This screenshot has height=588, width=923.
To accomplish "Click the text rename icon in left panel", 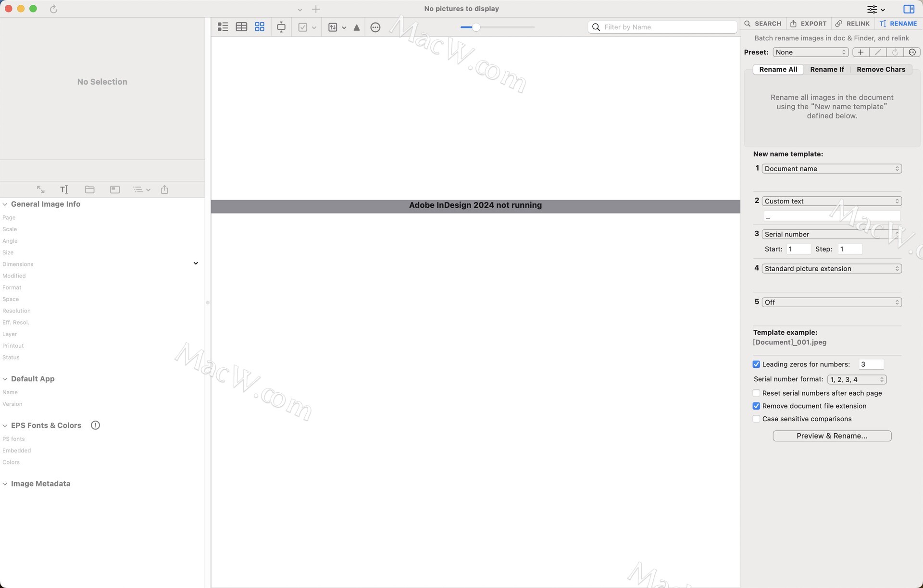I will pos(64,189).
